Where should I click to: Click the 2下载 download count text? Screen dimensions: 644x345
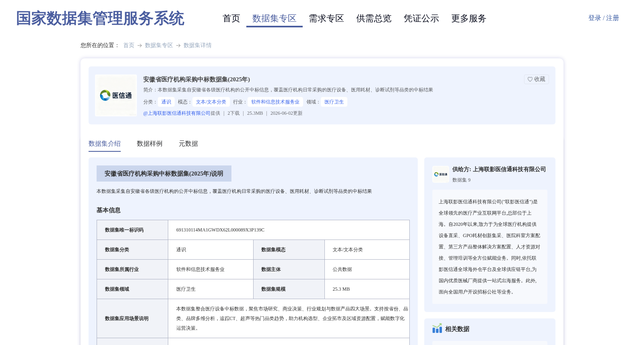233,113
